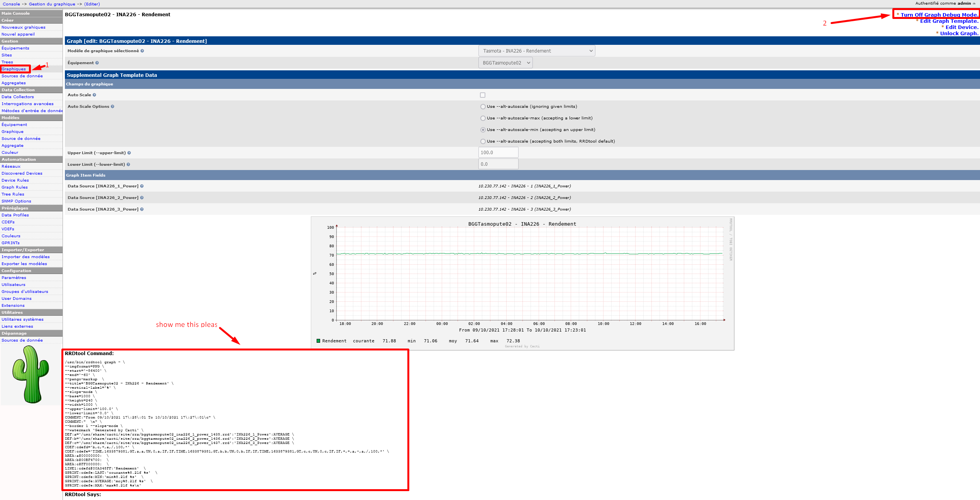Open GPRINTs menu item
Viewport: 980px width, 500px height.
tap(10, 243)
